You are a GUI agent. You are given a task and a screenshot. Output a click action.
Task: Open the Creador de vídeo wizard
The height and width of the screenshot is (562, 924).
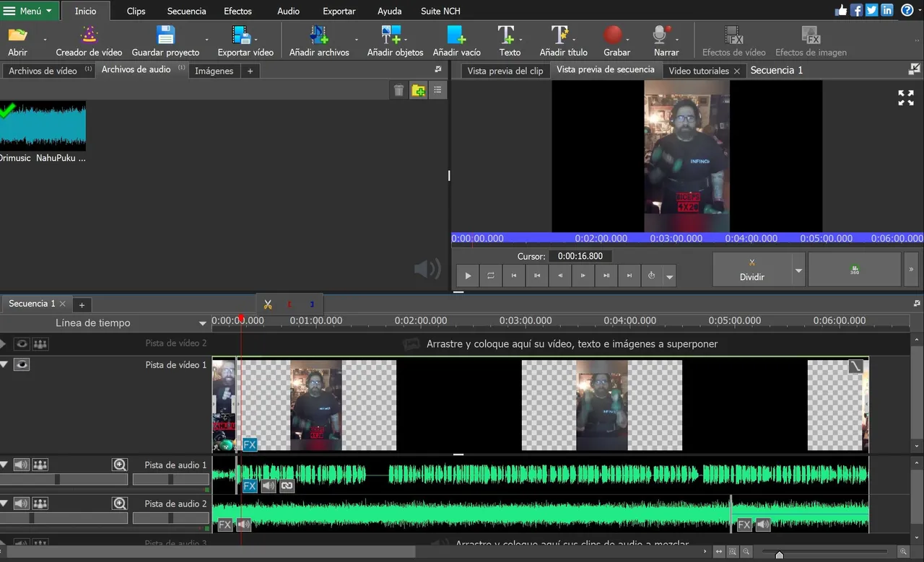coord(89,41)
